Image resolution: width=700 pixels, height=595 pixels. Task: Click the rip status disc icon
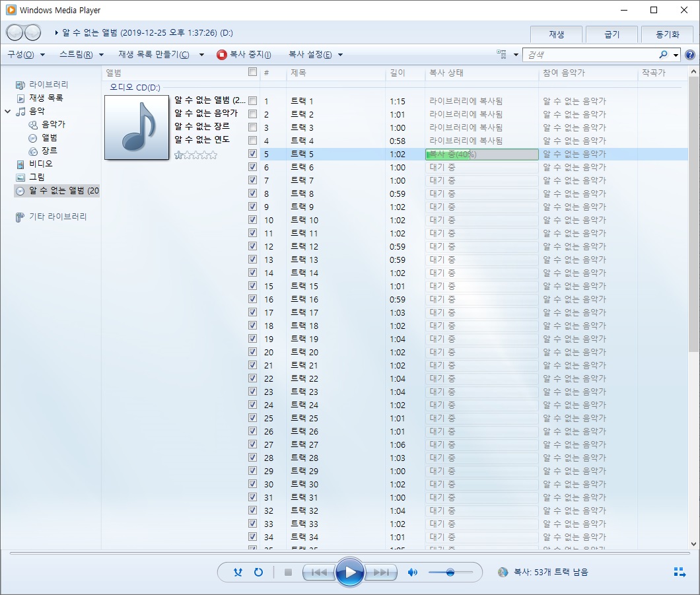[x=503, y=572]
